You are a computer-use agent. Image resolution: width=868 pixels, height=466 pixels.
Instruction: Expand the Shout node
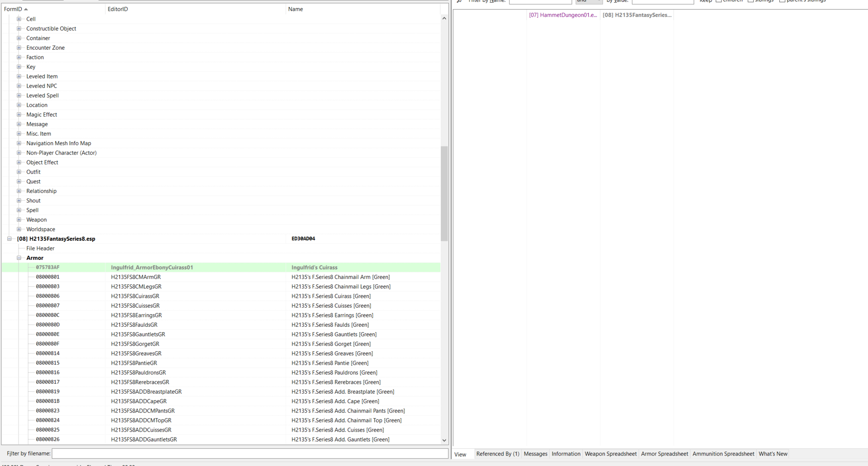19,200
